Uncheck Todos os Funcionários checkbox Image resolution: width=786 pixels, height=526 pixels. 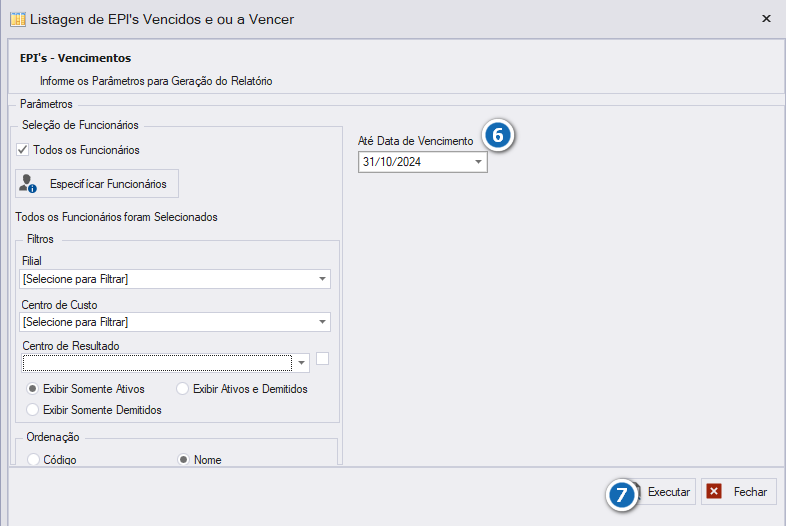[23, 149]
